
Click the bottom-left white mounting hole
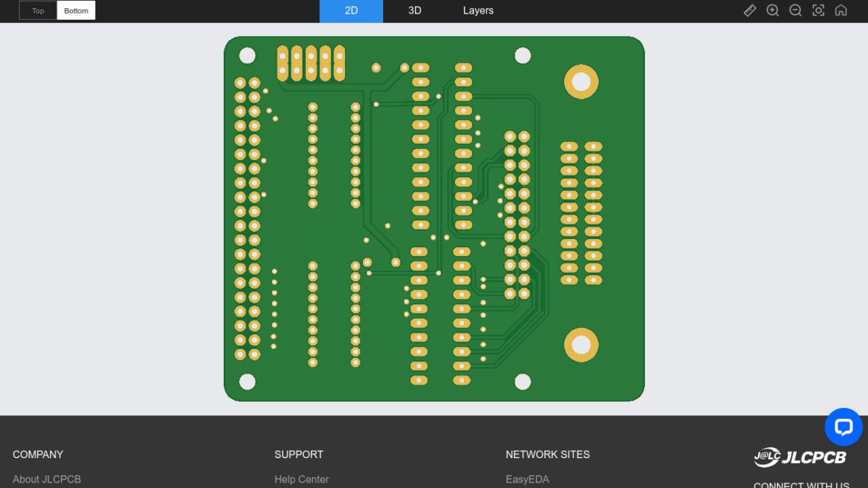[248, 381]
